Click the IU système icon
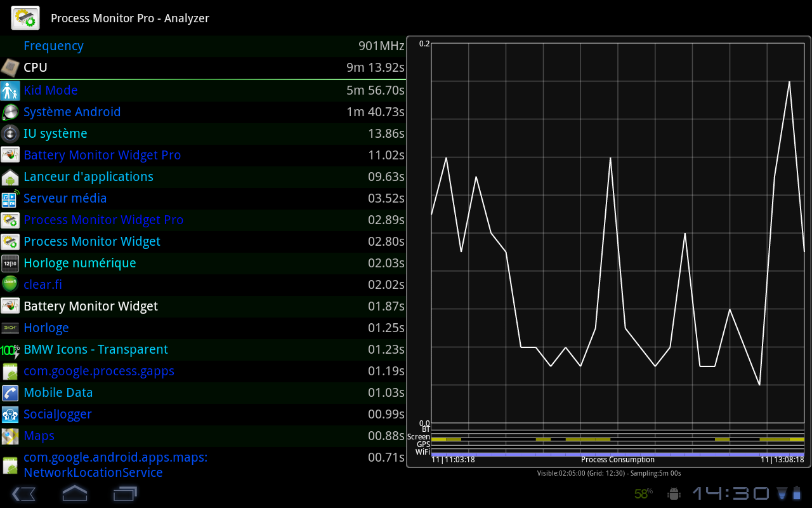 tap(10, 134)
